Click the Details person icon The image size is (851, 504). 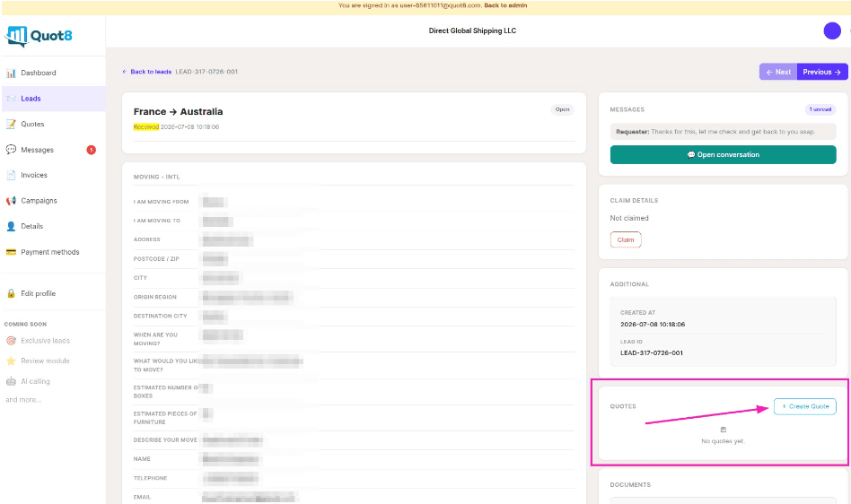click(x=11, y=226)
